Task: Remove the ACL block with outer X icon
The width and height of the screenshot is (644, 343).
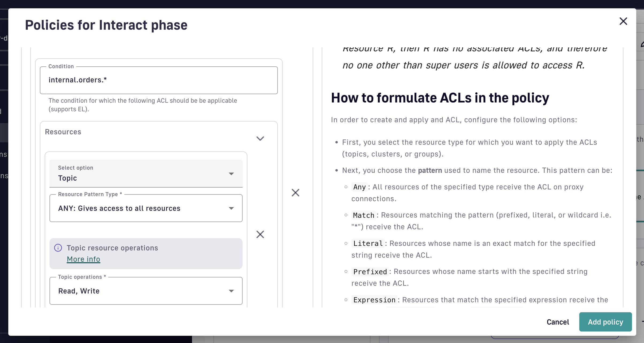Action: [295, 193]
